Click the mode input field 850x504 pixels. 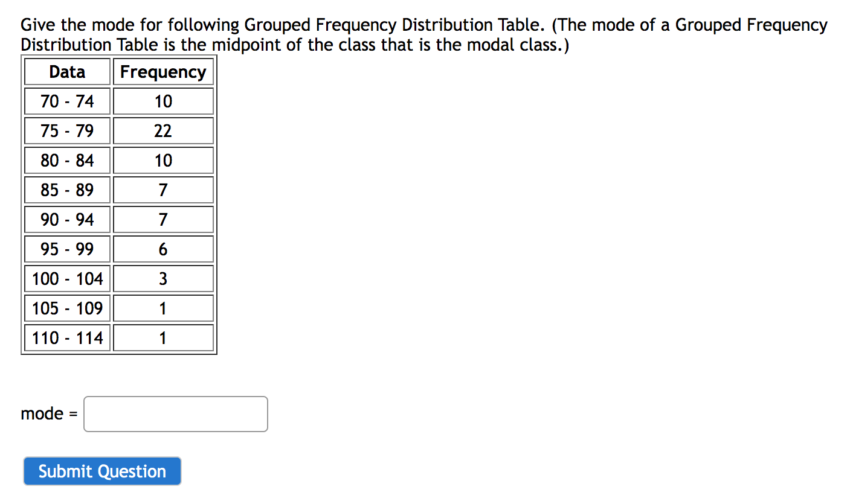[x=175, y=414]
